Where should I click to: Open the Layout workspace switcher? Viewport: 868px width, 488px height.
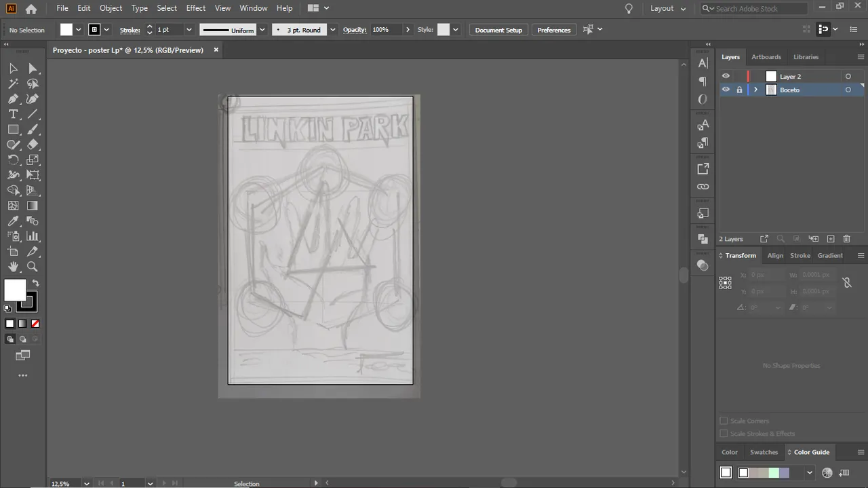pos(668,9)
